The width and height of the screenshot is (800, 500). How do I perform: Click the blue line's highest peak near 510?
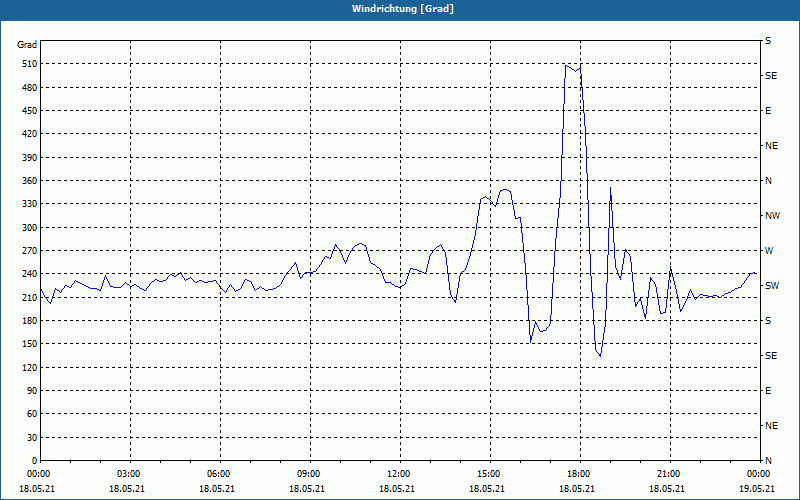pyautogui.click(x=566, y=65)
